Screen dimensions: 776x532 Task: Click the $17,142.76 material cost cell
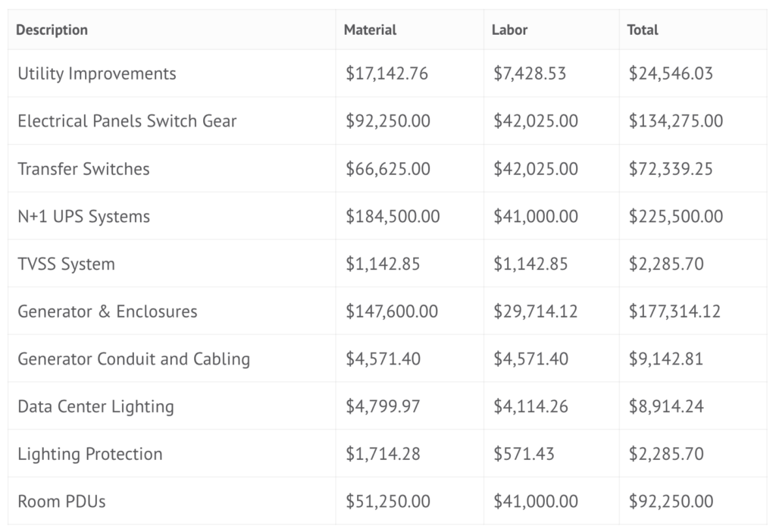[386, 74]
